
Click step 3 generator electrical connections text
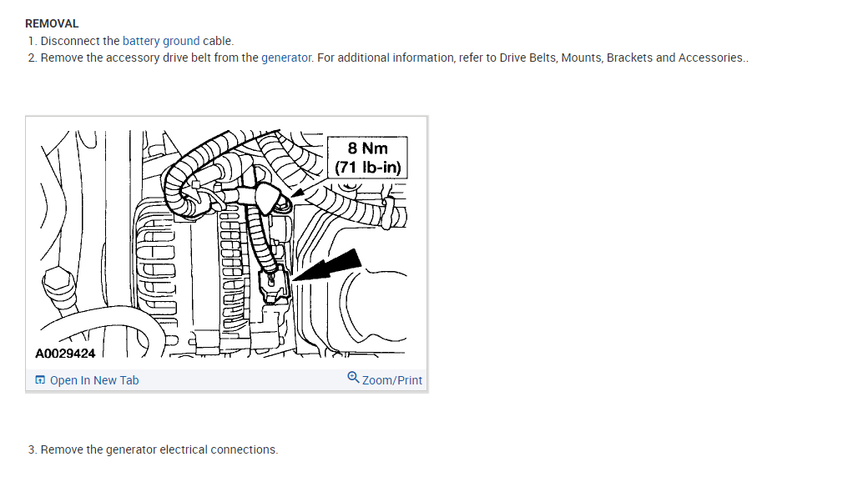click(159, 449)
